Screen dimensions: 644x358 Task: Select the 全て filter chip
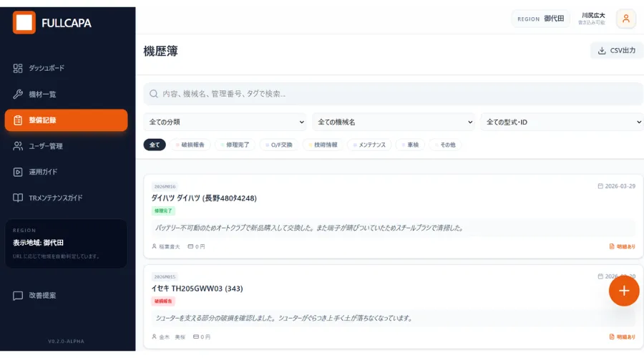point(155,145)
